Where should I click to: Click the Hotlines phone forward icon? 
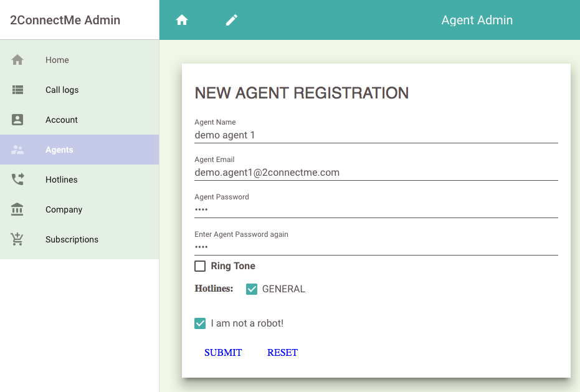17,179
